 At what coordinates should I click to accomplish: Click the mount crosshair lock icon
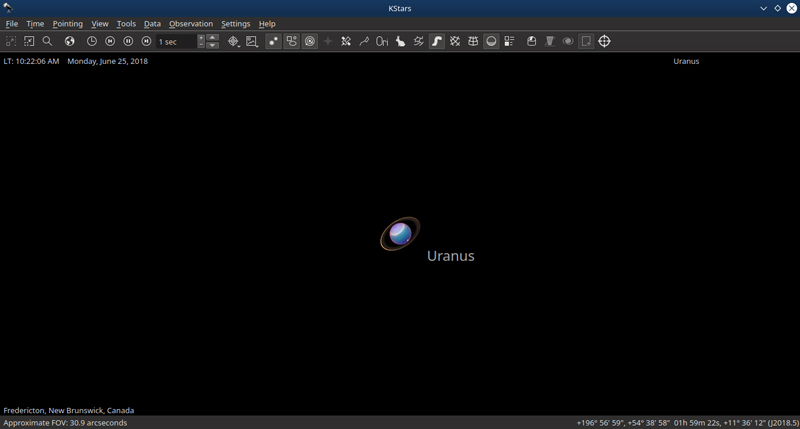pos(605,41)
